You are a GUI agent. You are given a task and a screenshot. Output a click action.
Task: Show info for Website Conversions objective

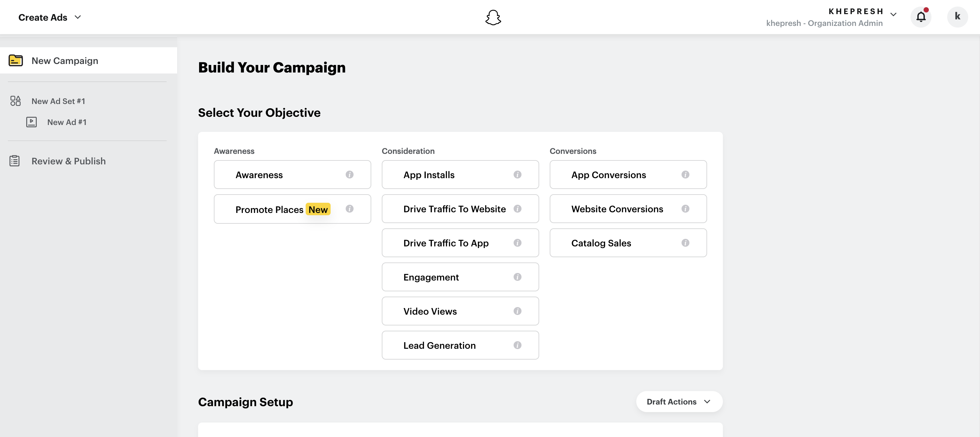coord(685,209)
